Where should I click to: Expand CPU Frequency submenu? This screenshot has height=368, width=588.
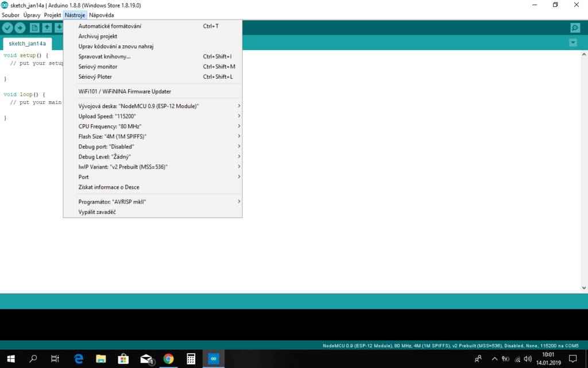tap(153, 126)
